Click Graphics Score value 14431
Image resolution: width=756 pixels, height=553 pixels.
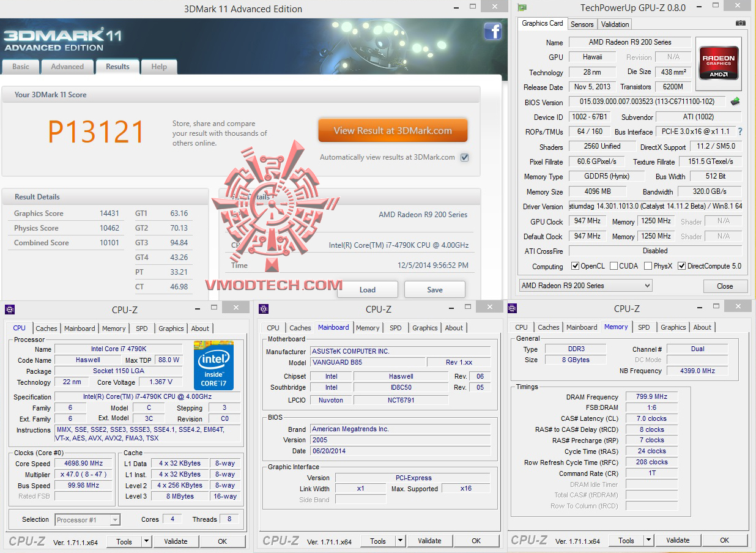(x=109, y=213)
